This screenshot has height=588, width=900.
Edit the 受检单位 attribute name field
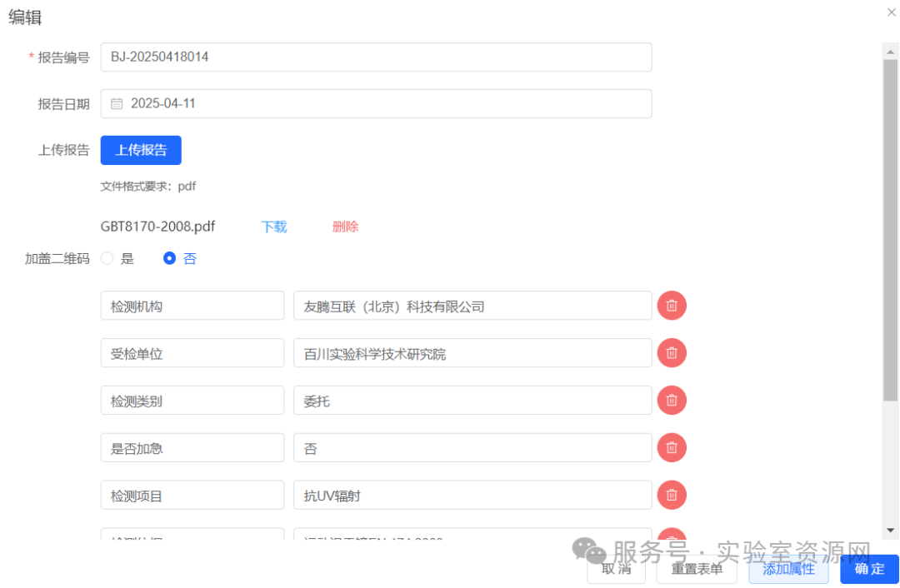(x=192, y=353)
